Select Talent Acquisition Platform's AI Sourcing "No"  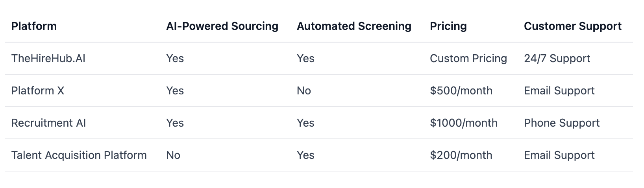pyautogui.click(x=173, y=155)
